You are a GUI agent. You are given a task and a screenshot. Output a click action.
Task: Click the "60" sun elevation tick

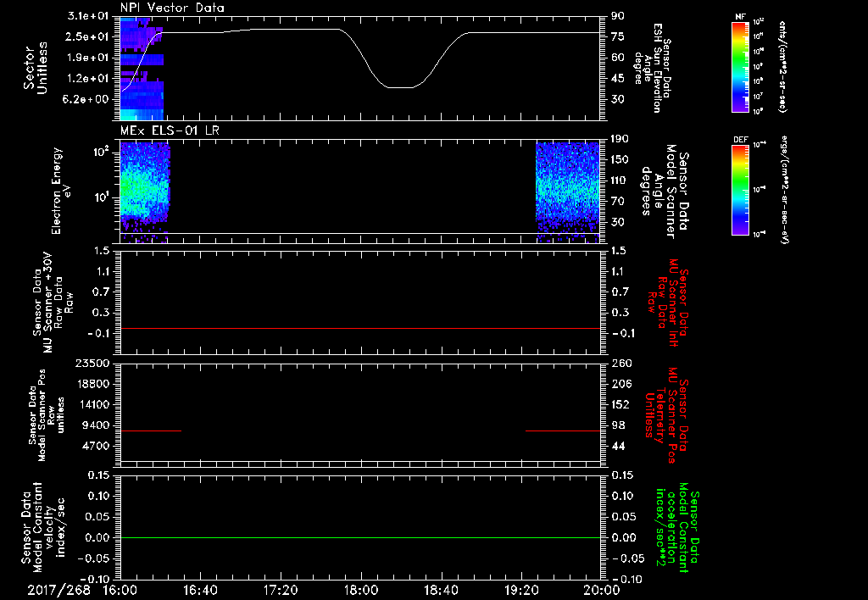[618, 58]
